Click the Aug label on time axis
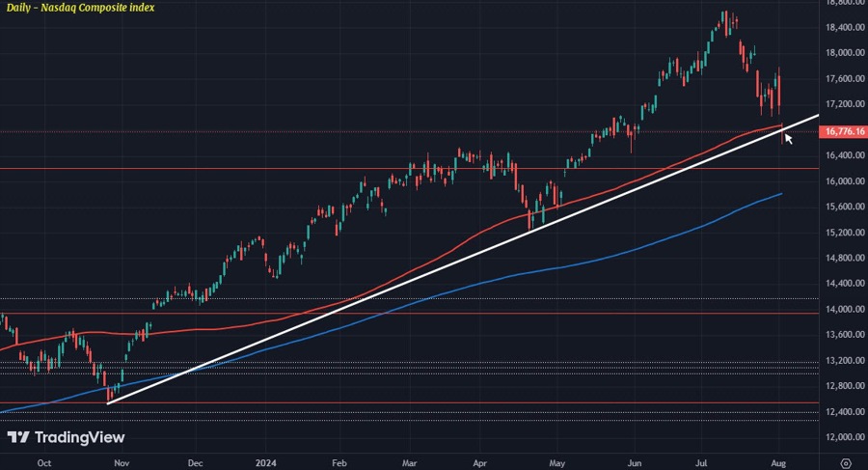This screenshot has height=470, width=868. tap(777, 462)
